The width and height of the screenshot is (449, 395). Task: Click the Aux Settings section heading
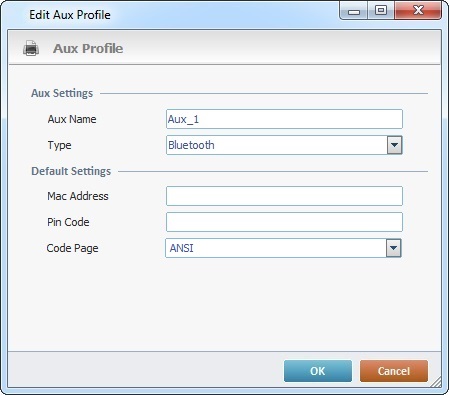click(x=62, y=93)
